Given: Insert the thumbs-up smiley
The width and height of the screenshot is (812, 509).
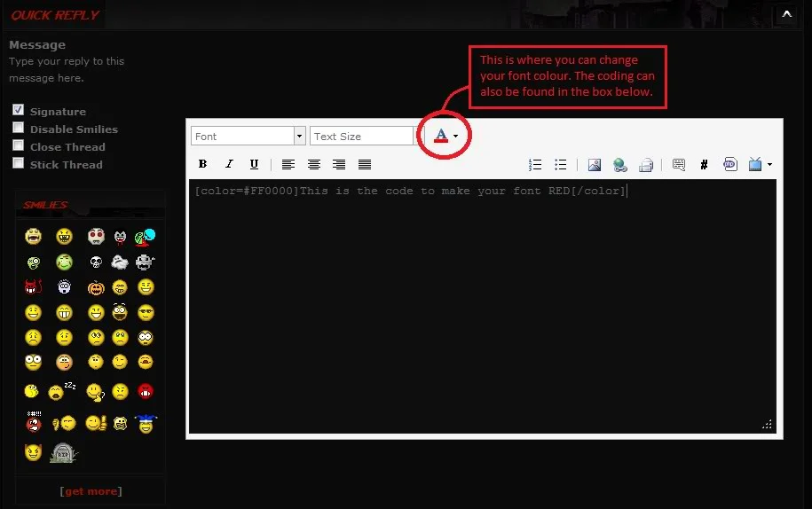Looking at the screenshot, I should [96, 423].
